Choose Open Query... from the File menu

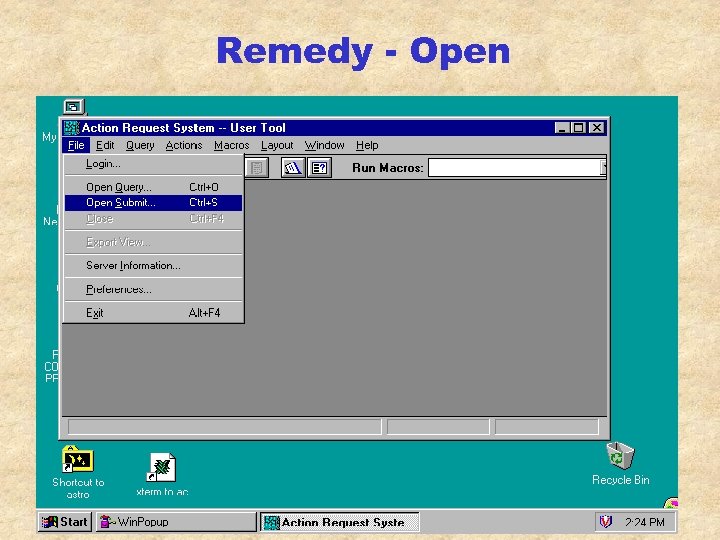click(x=153, y=187)
